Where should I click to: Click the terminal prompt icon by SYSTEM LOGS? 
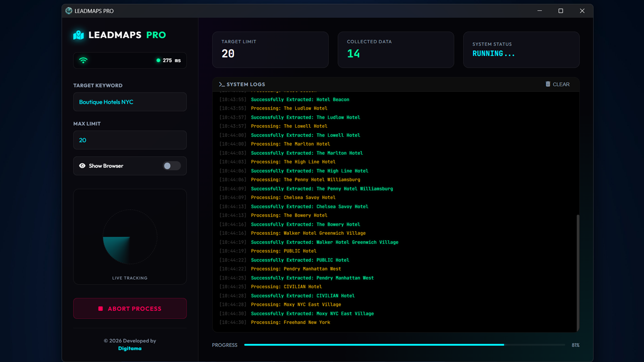[222, 84]
